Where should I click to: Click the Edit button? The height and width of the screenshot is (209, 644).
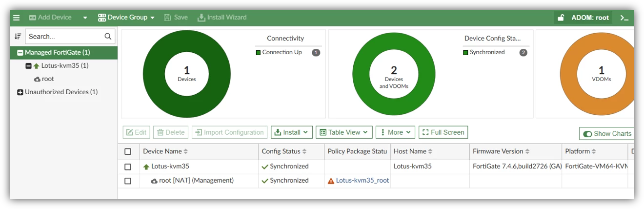click(136, 132)
